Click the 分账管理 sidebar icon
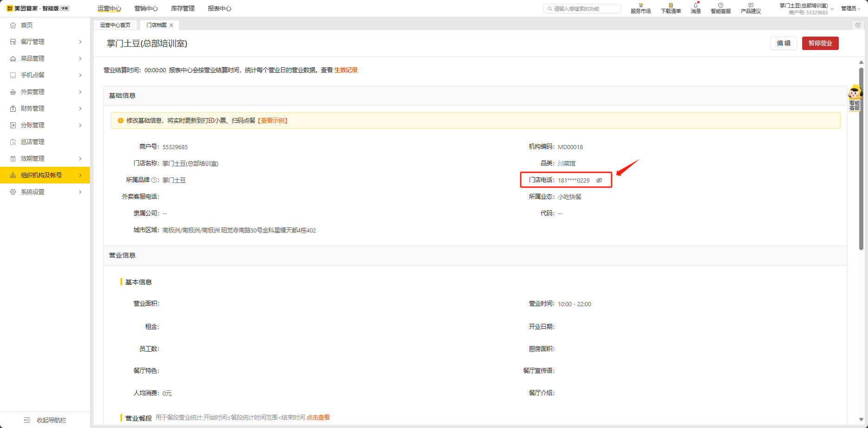Viewport: 868px width, 428px height. click(13, 125)
